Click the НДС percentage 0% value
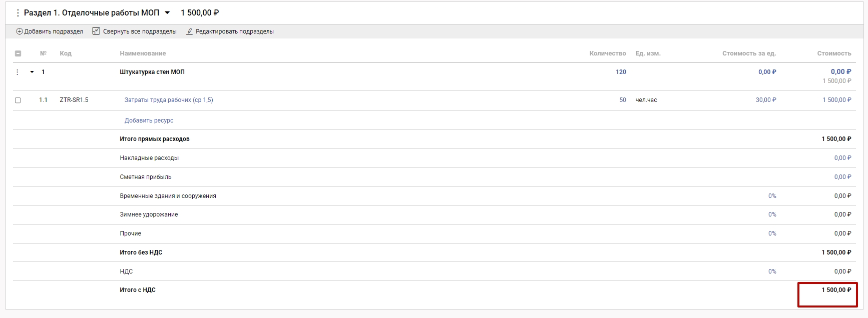The height and width of the screenshot is (318, 868). tap(772, 271)
